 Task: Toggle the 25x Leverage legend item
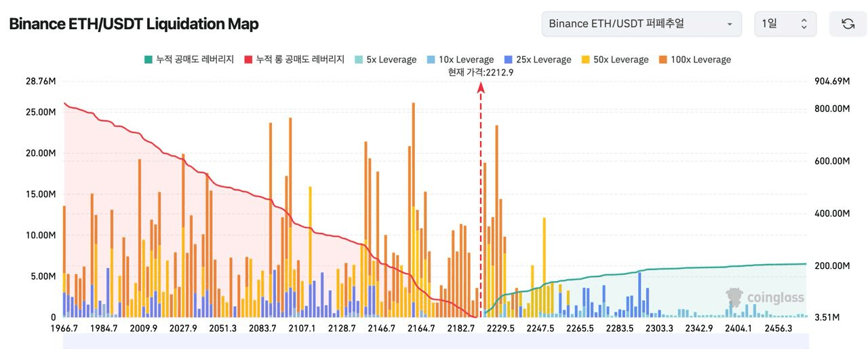[x=538, y=60]
